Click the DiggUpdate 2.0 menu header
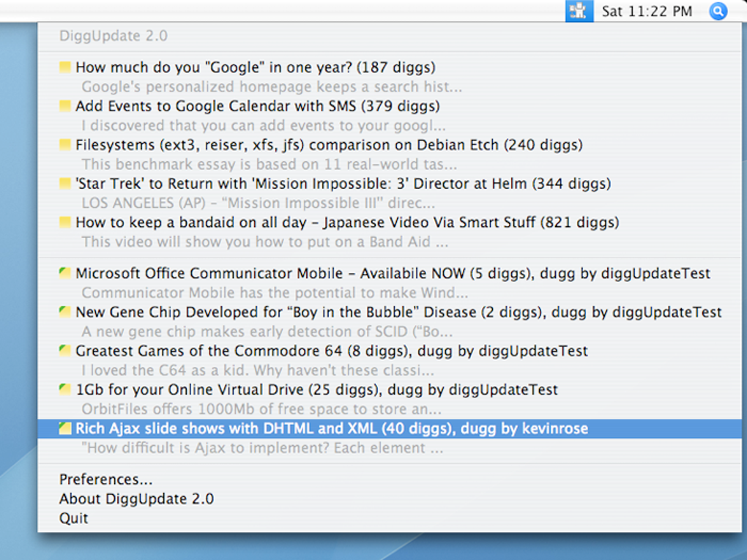 (113, 36)
